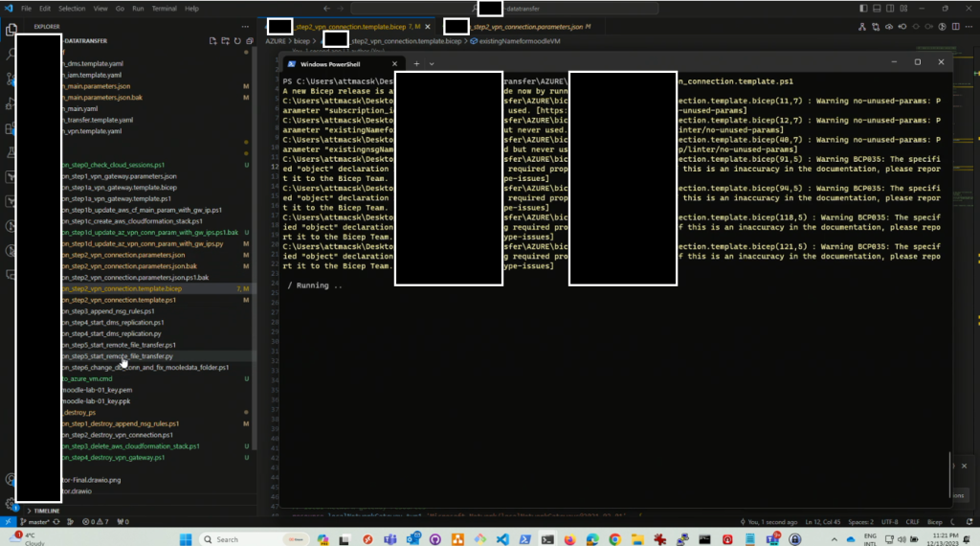Open the Explorer view in the activity bar
This screenshot has height=546, width=980.
(10, 32)
